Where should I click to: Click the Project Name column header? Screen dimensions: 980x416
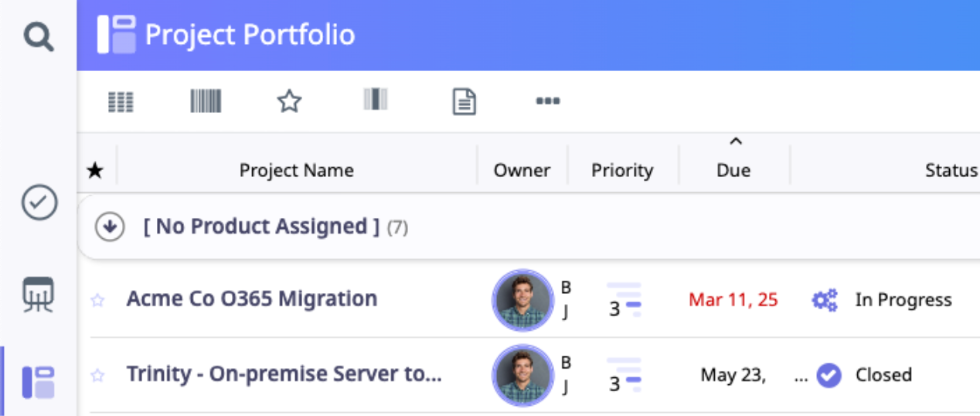pyautogui.click(x=296, y=170)
